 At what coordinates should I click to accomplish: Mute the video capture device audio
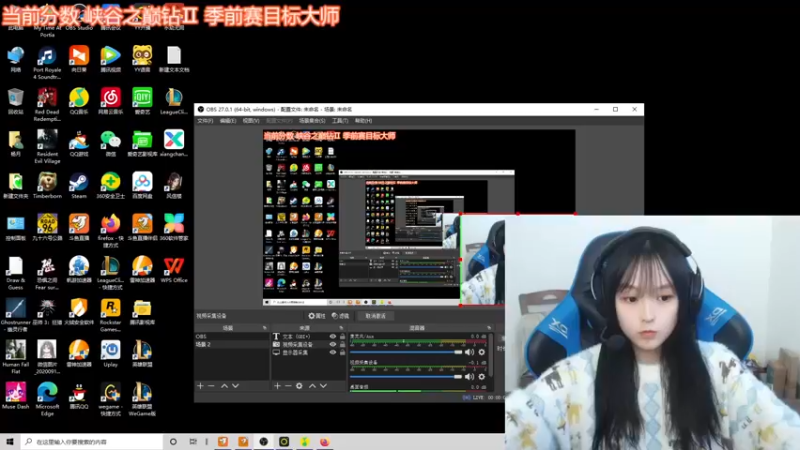469,377
